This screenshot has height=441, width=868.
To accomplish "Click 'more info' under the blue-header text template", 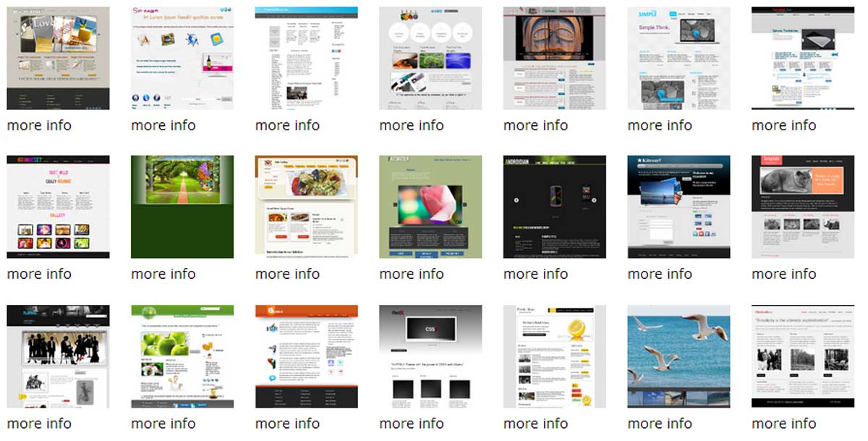I will [x=288, y=125].
